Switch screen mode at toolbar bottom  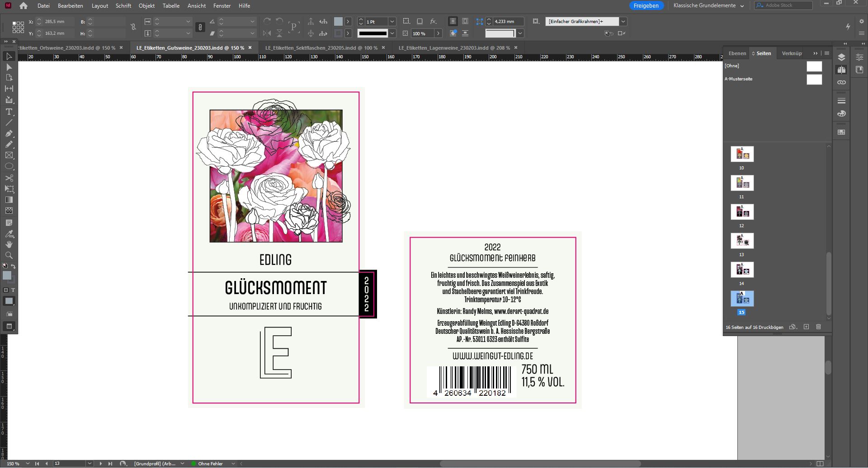click(x=9, y=326)
